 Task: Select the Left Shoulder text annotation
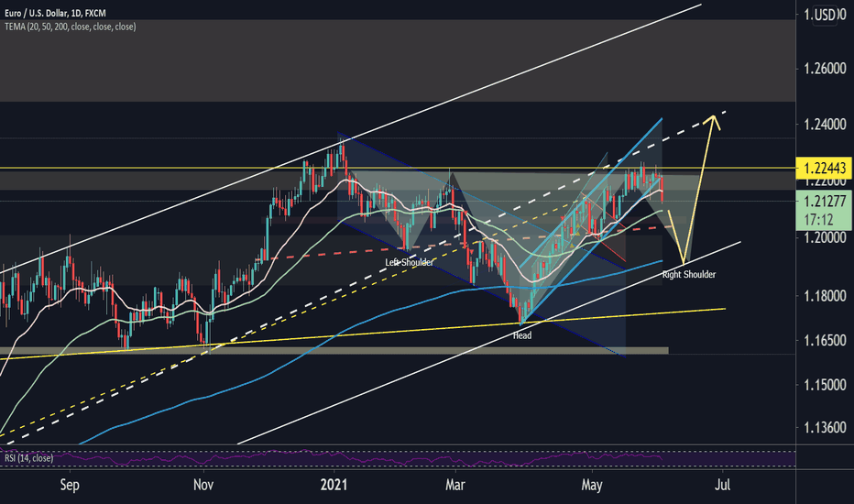coord(410,263)
